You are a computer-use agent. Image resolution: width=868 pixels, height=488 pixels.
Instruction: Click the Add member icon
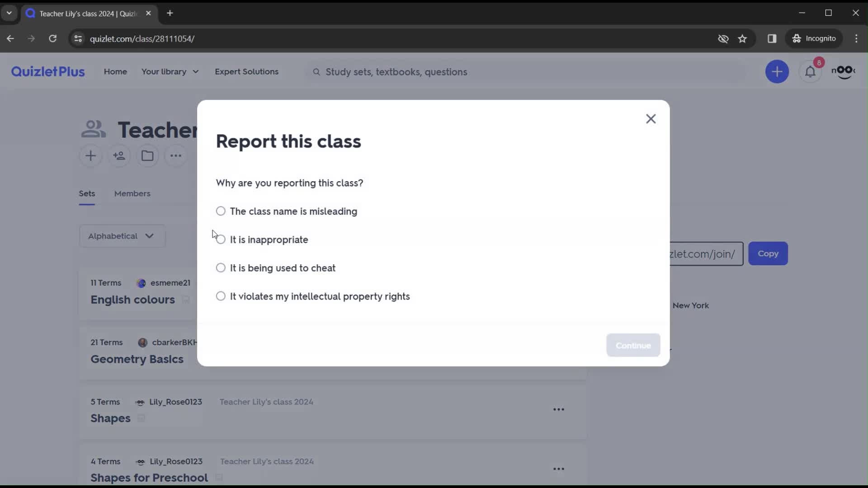pos(118,155)
